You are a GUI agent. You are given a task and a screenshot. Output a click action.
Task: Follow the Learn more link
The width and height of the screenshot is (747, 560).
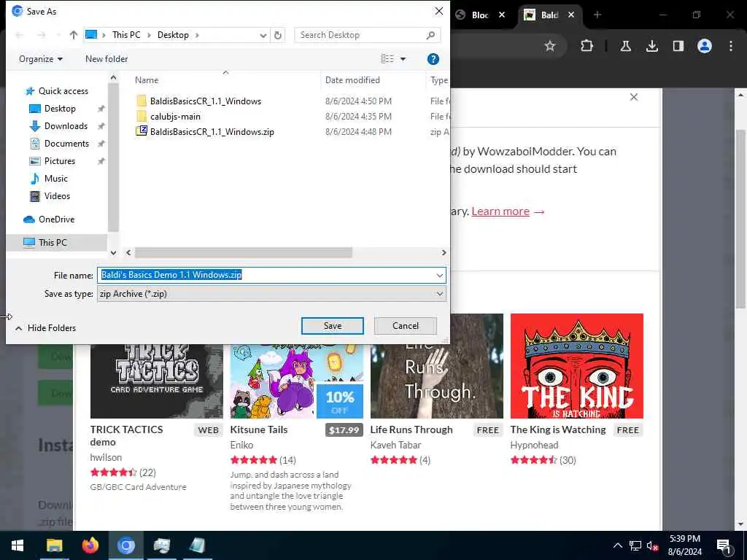point(500,211)
